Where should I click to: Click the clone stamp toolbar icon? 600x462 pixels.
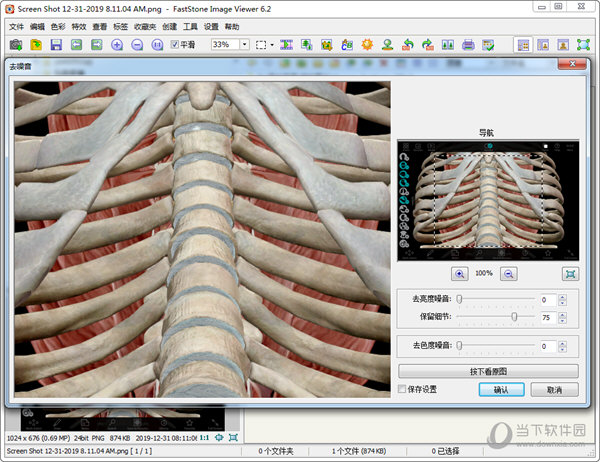[388, 45]
